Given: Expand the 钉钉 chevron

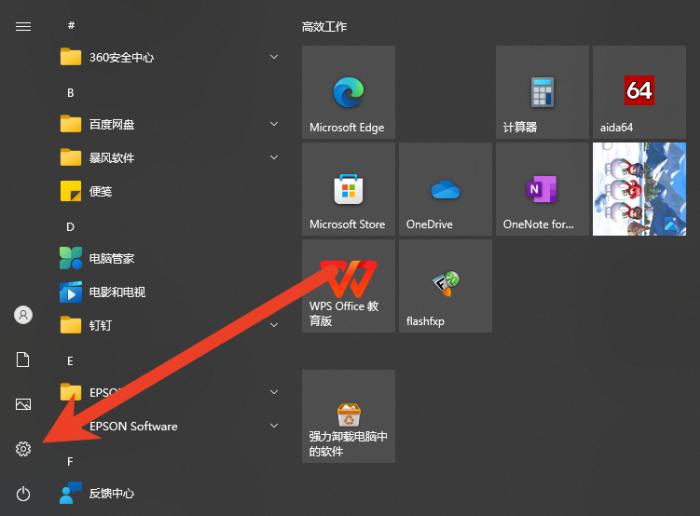Looking at the screenshot, I should (274, 325).
